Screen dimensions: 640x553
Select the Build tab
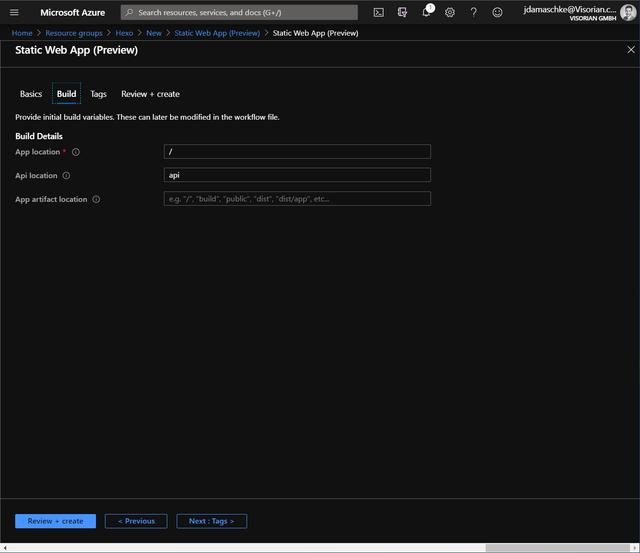pos(67,94)
